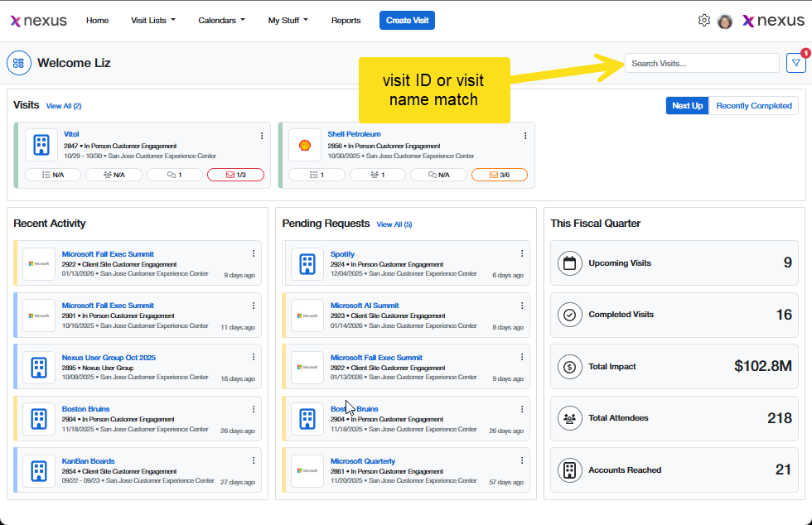Click the Vitol 1/3 email status badge

[x=235, y=175]
